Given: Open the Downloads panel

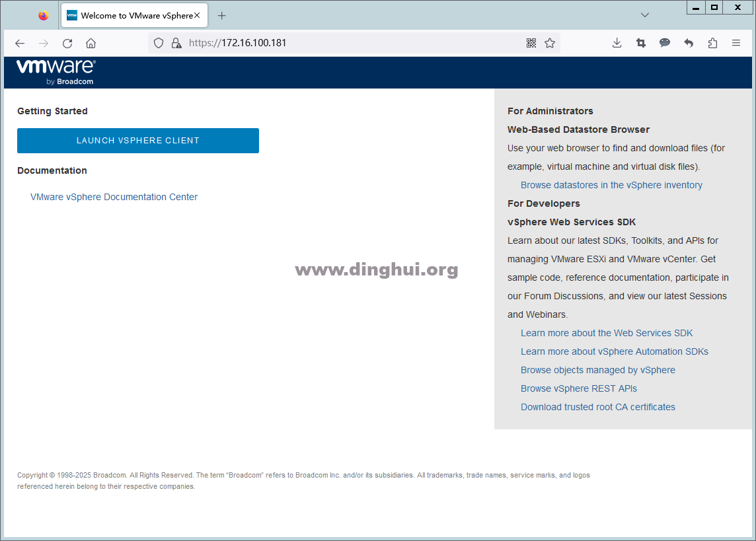Looking at the screenshot, I should coord(617,43).
